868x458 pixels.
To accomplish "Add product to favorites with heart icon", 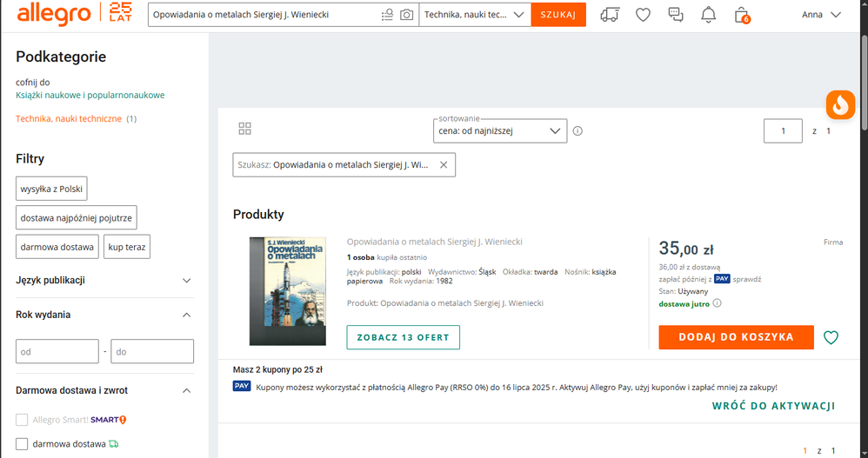I will pos(831,337).
